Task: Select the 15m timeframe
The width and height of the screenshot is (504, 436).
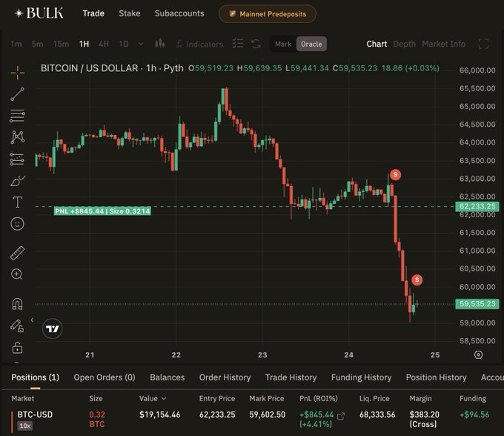Action: point(61,44)
